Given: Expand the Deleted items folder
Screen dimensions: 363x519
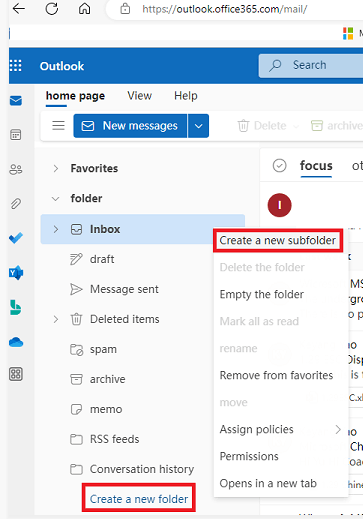Looking at the screenshot, I should tap(56, 319).
